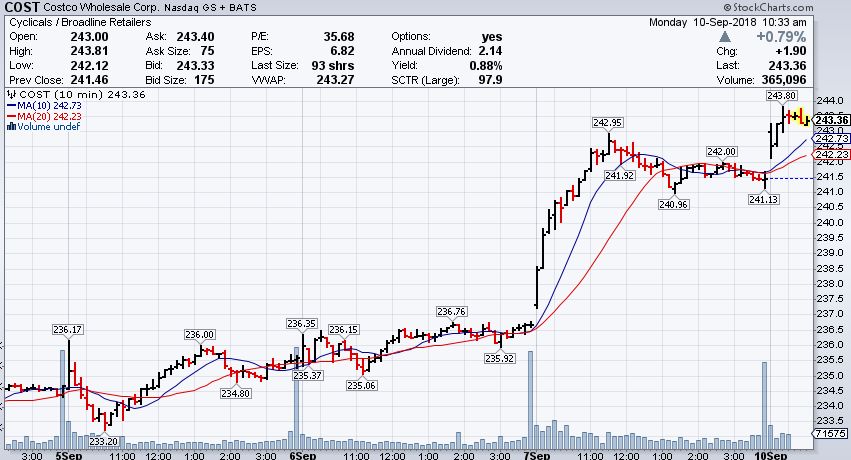Click the Bid Size value 175
851x460 pixels.
pyautogui.click(x=204, y=80)
